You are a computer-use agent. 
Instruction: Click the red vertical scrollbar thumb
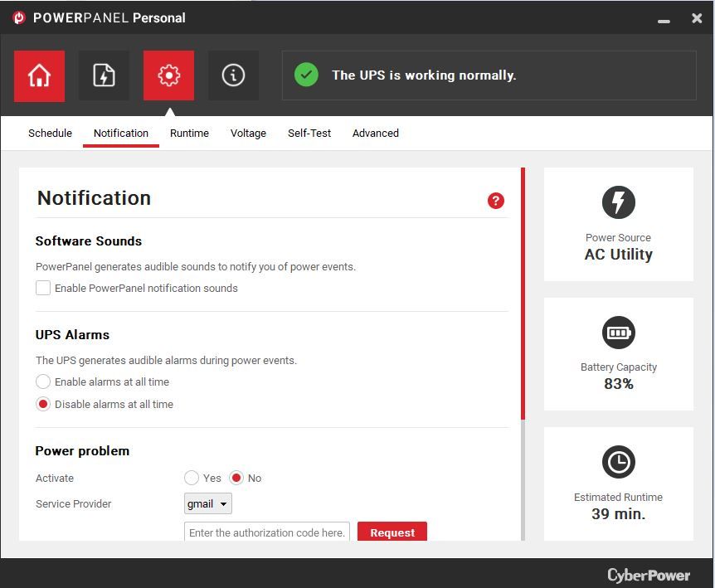[x=523, y=293]
